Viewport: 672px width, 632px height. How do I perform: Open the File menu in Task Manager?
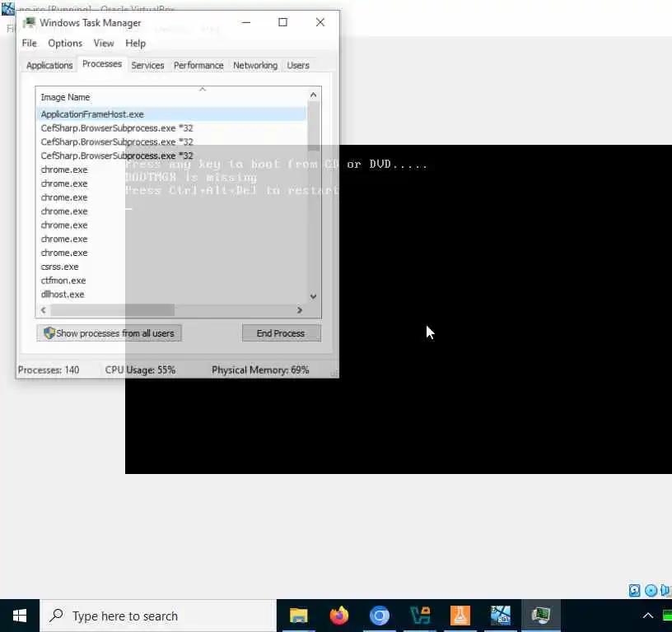29,44
